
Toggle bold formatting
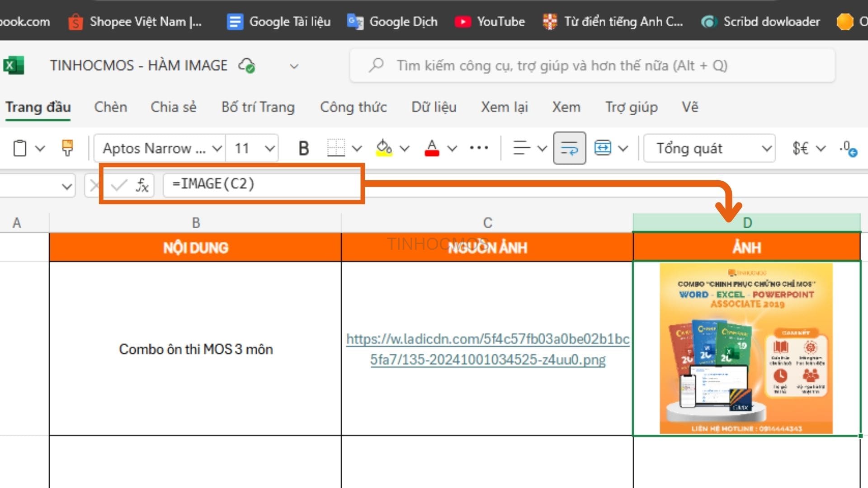(304, 148)
